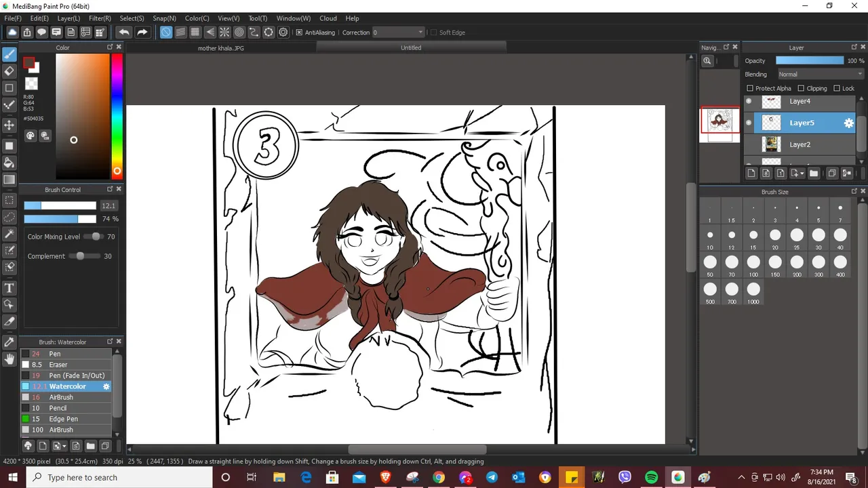Select the Move tool
This screenshot has height=488, width=868.
click(9, 125)
